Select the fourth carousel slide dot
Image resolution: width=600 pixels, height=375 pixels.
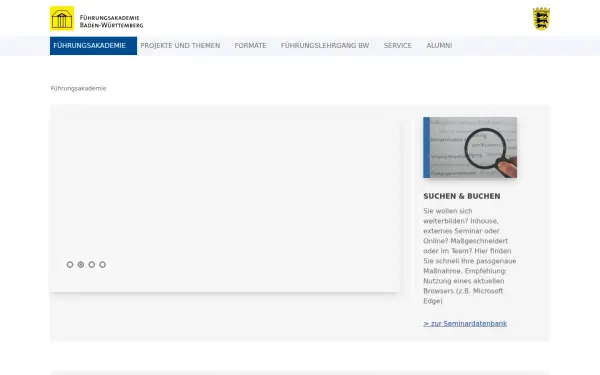click(103, 264)
